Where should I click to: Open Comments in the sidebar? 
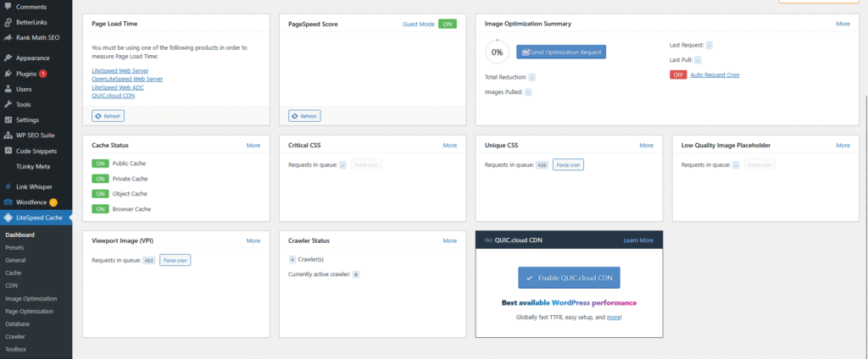click(x=31, y=7)
